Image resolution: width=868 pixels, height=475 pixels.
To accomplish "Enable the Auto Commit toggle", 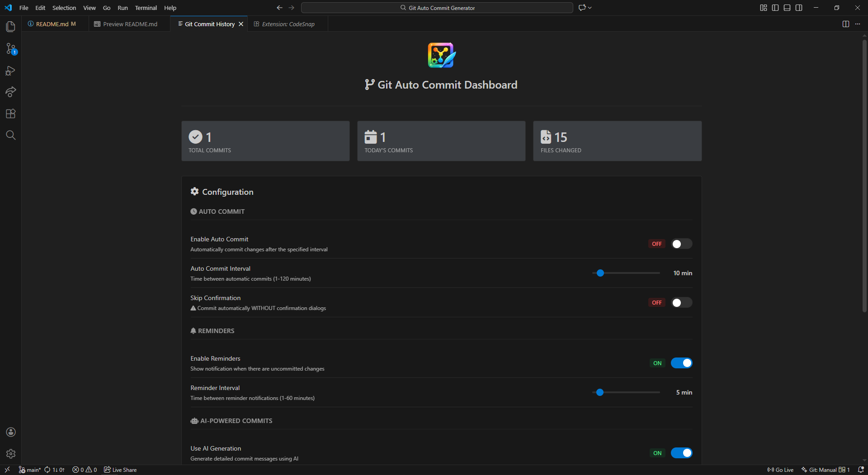I will pyautogui.click(x=681, y=244).
